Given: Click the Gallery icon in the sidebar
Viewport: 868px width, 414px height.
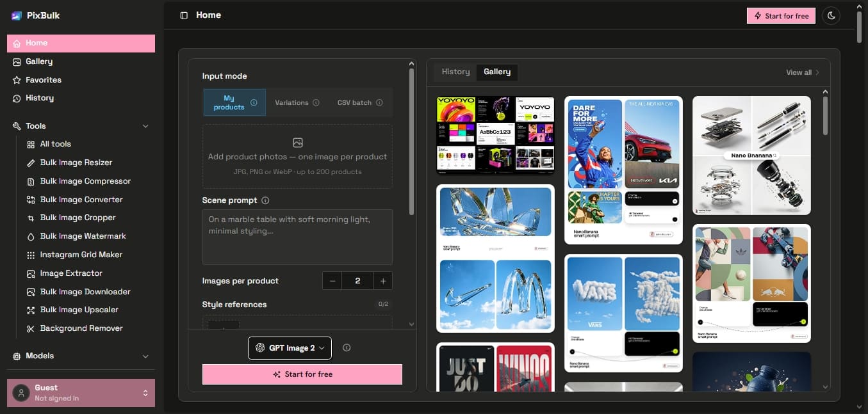Looking at the screenshot, I should 17,61.
